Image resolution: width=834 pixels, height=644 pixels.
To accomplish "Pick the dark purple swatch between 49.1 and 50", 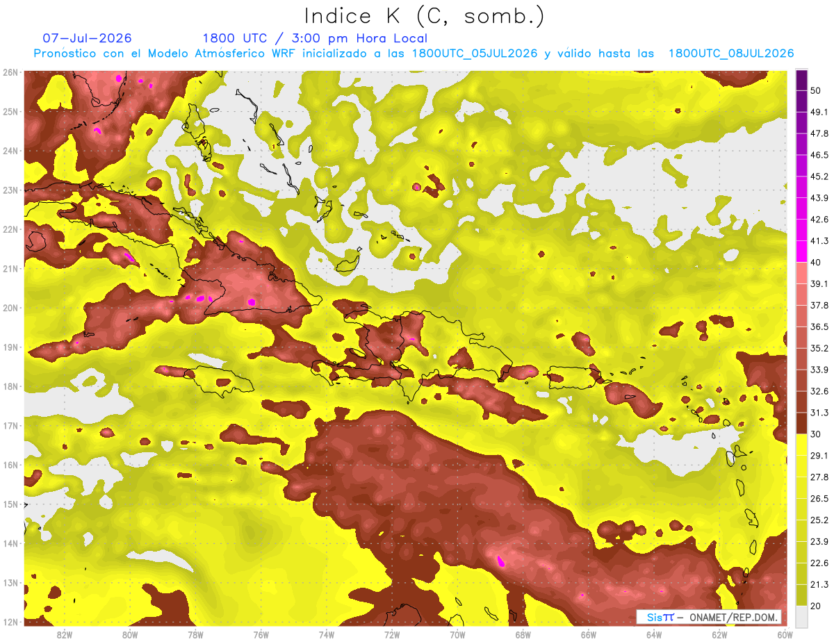I will click(x=801, y=101).
